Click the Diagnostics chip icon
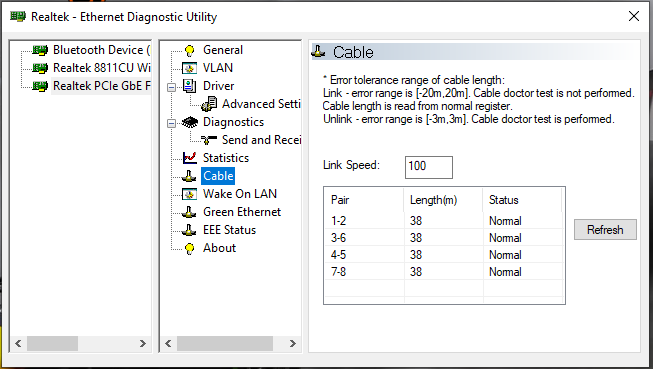The height and width of the screenshot is (369, 653). [x=190, y=122]
